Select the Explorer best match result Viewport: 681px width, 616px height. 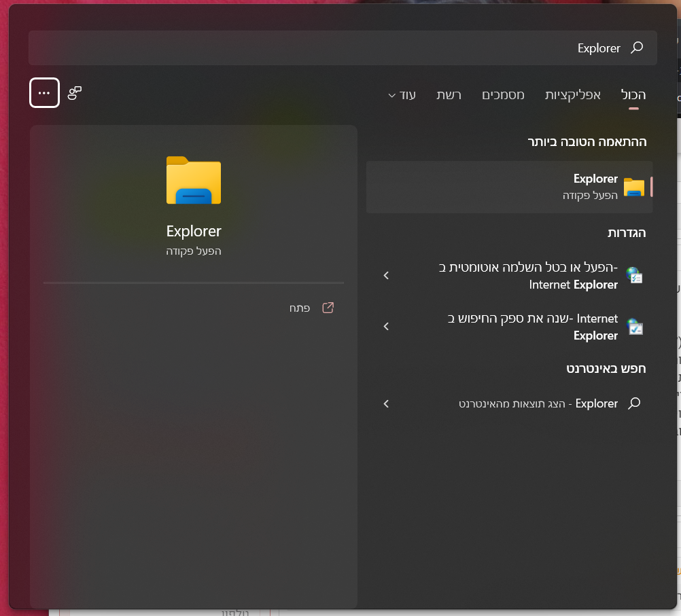tap(509, 187)
